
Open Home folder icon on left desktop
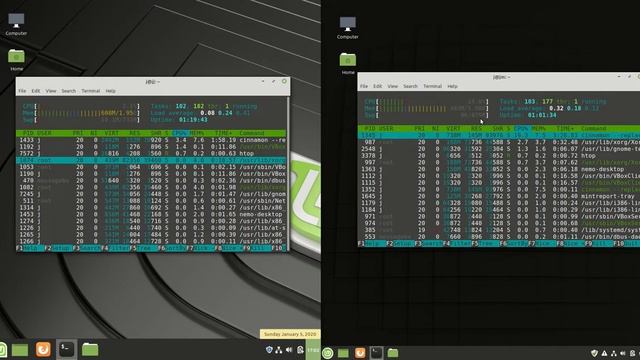click(x=16, y=59)
